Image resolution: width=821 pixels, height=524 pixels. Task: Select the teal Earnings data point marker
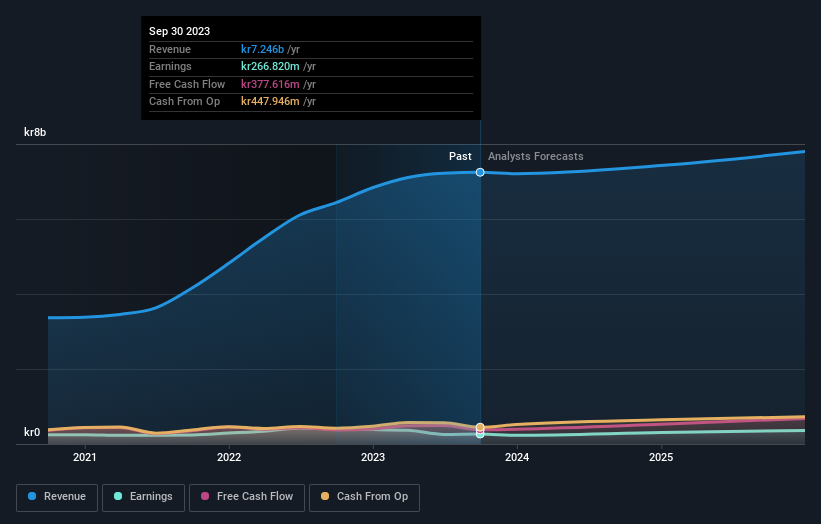tap(480, 434)
